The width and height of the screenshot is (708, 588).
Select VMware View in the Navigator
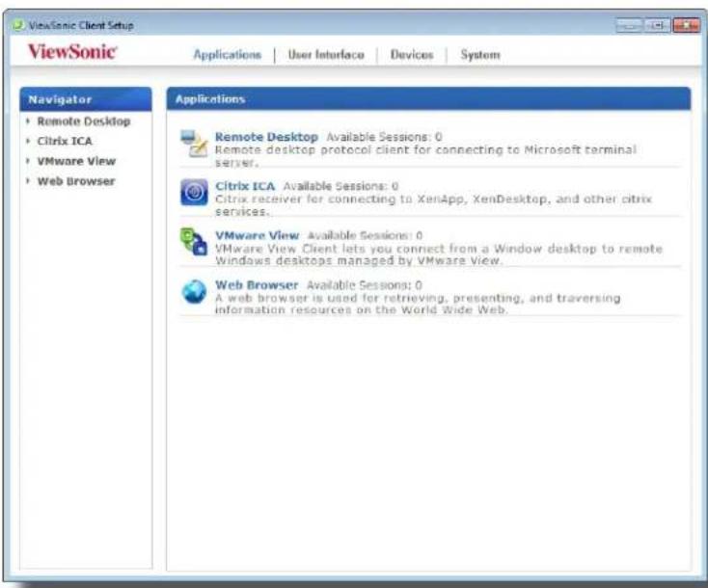(76, 161)
